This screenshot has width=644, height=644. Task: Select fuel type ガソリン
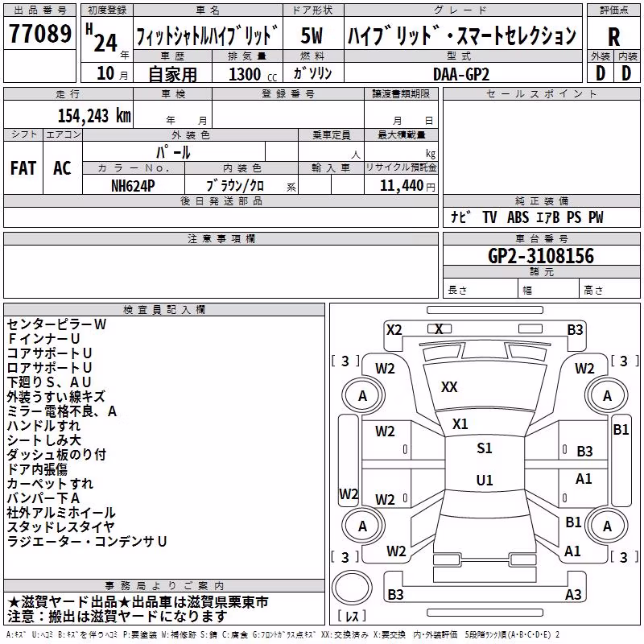point(312,73)
